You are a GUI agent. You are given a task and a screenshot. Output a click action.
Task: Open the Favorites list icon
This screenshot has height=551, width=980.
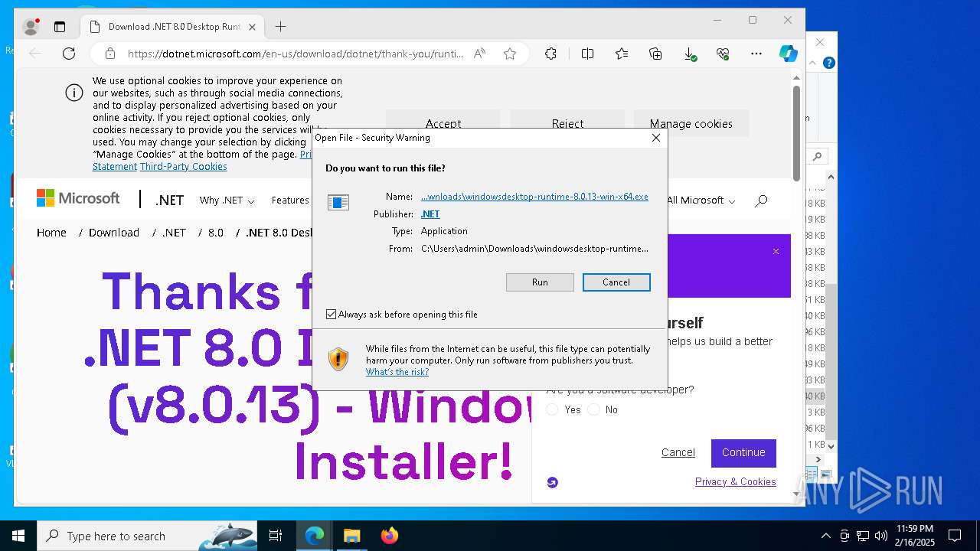622,54
